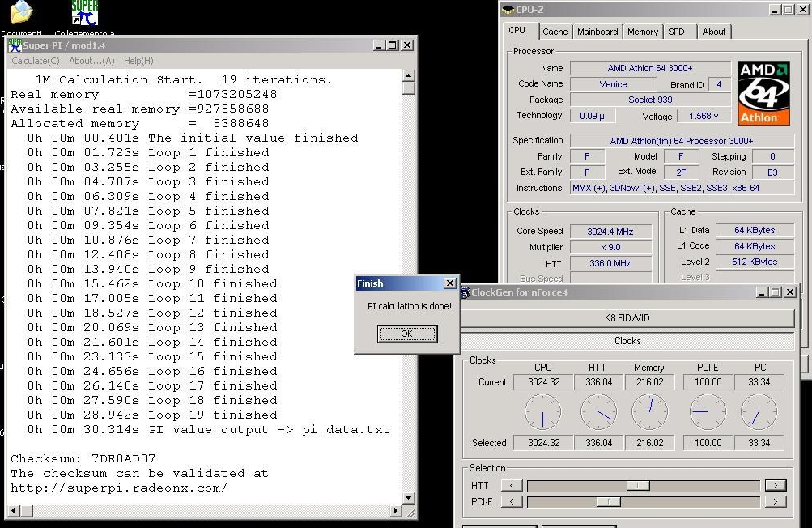Screen dimensions: 812x528
Task: Switch to the Mainboard tab in CPU-Z
Action: 597,32
